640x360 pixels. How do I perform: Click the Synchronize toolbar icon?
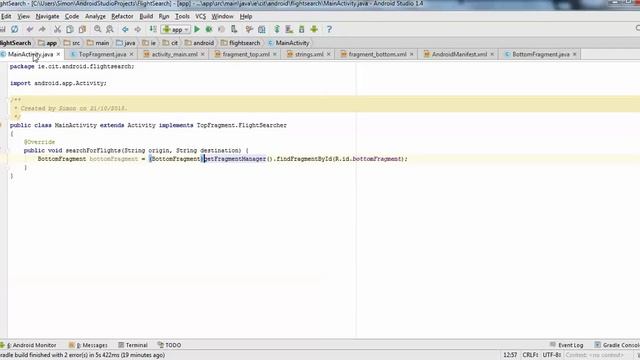pos(15,29)
